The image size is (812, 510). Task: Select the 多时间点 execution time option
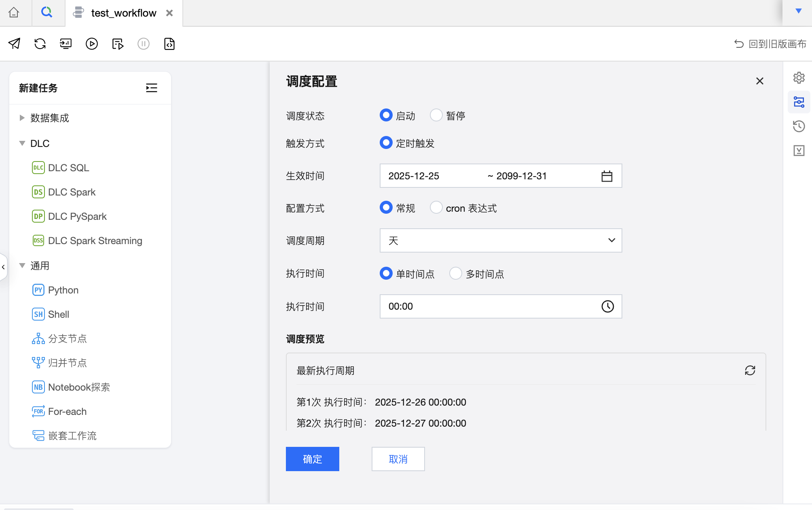[456, 274]
